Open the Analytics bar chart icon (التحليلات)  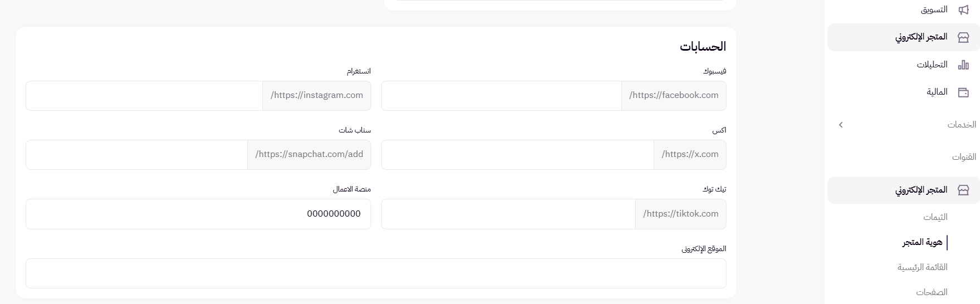pos(963,65)
